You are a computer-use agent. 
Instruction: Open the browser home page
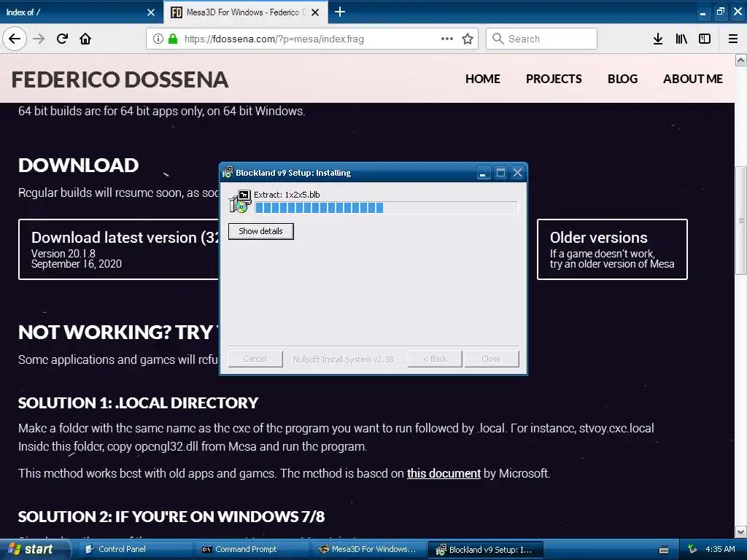85,39
